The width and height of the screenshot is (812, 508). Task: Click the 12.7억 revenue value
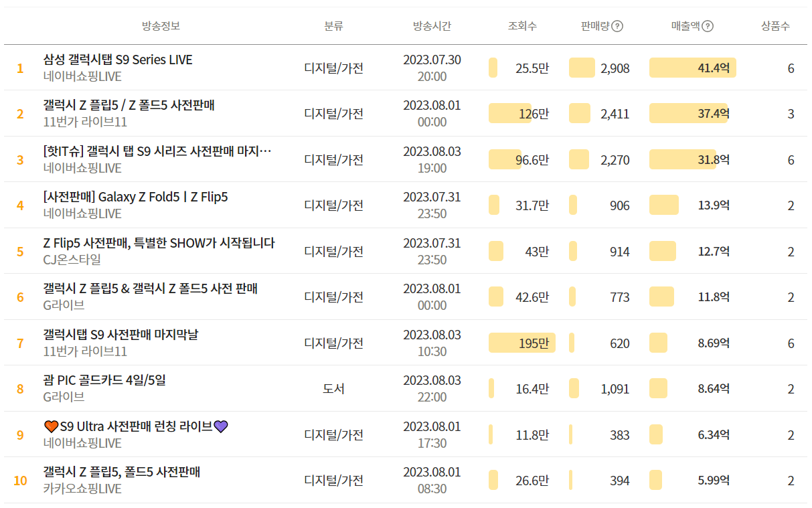[x=714, y=251]
